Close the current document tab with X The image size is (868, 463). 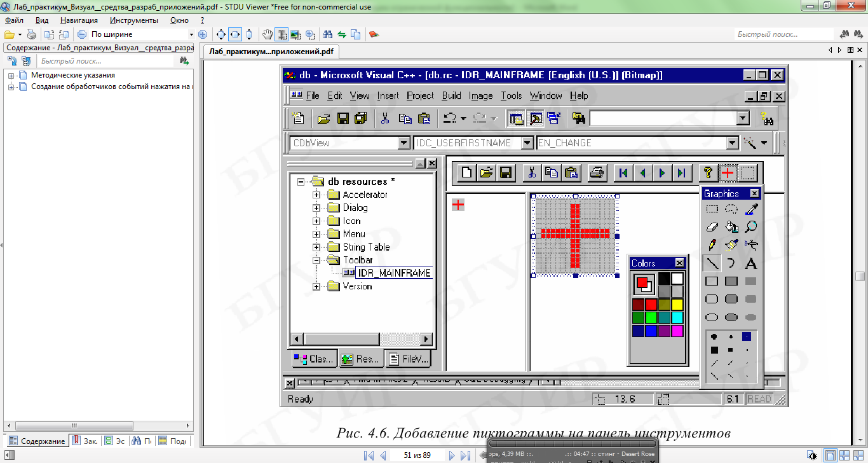click(860, 50)
